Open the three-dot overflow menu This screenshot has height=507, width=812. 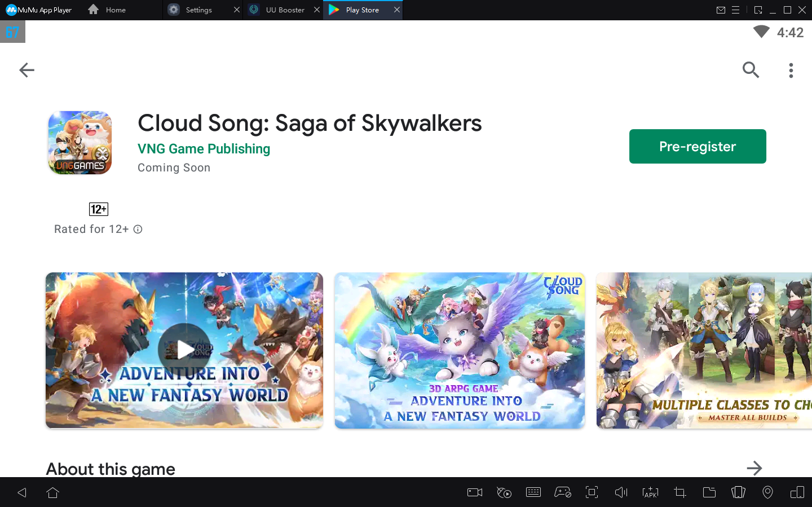click(x=791, y=70)
